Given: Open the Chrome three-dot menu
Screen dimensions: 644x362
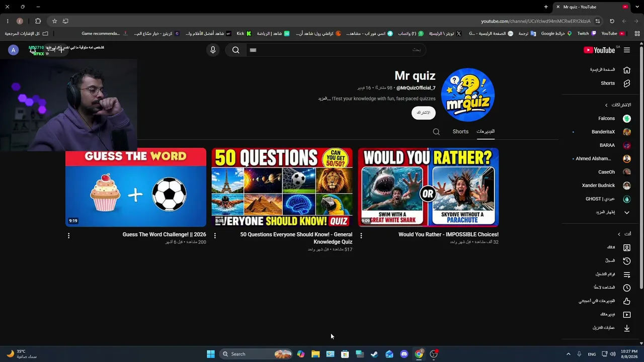Looking at the screenshot, I should [x=8, y=21].
